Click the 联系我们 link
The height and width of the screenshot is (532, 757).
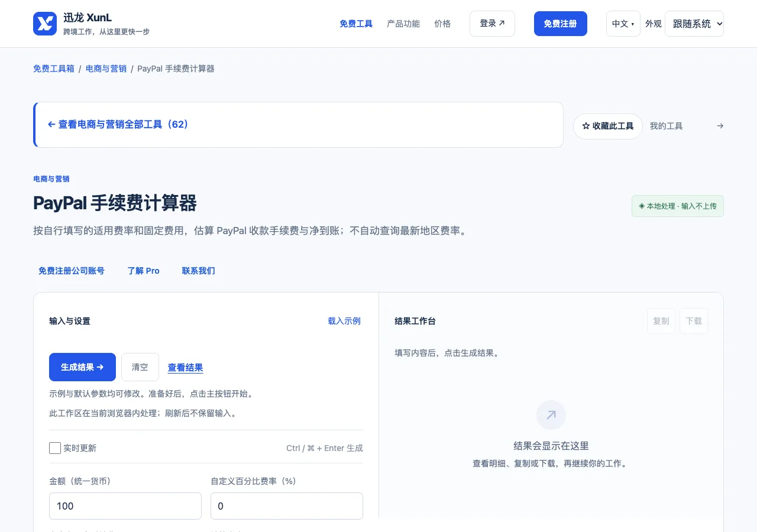199,271
